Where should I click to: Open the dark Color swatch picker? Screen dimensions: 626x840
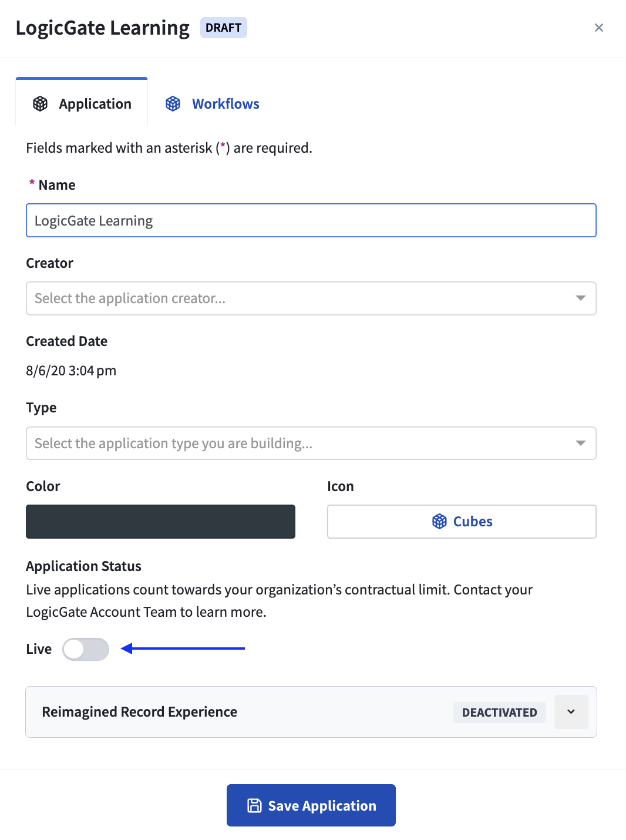click(x=160, y=522)
